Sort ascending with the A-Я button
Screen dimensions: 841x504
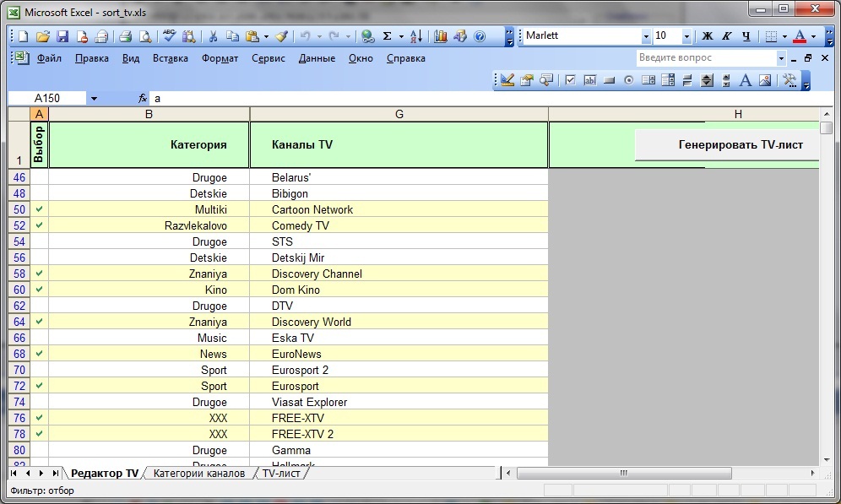coord(415,36)
